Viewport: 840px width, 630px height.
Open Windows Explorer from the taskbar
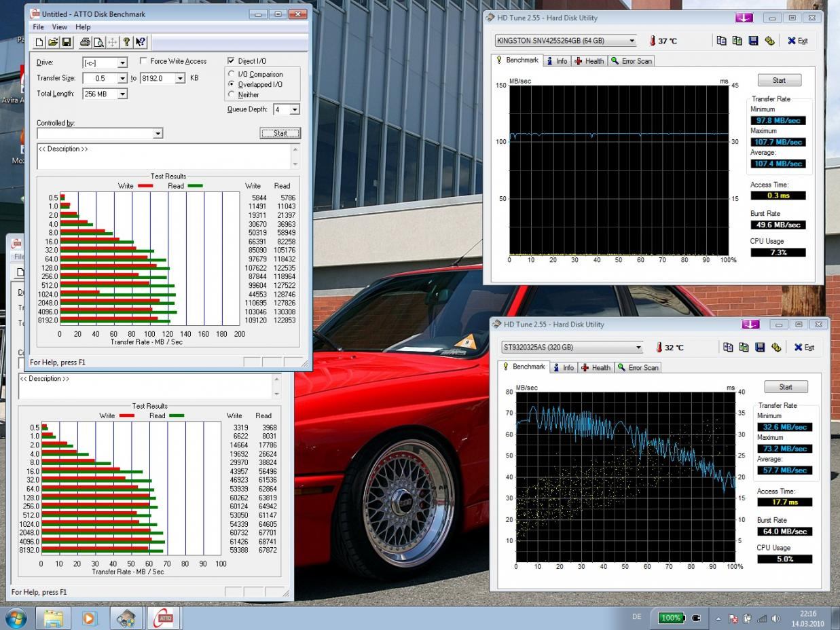54,618
